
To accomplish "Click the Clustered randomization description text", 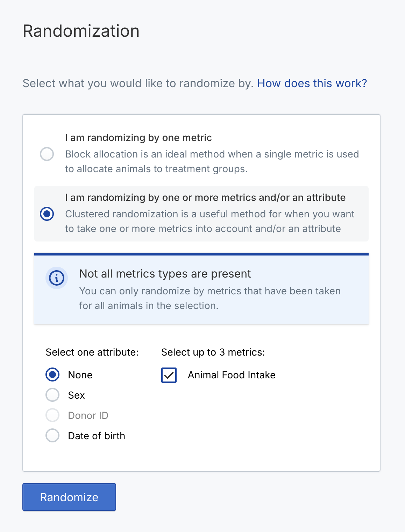I will click(210, 221).
